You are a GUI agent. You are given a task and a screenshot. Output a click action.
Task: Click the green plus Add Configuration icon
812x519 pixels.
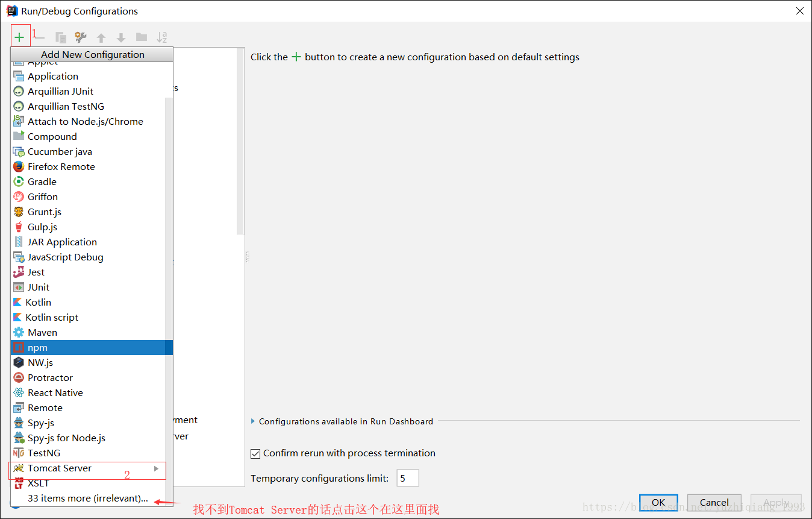point(19,37)
